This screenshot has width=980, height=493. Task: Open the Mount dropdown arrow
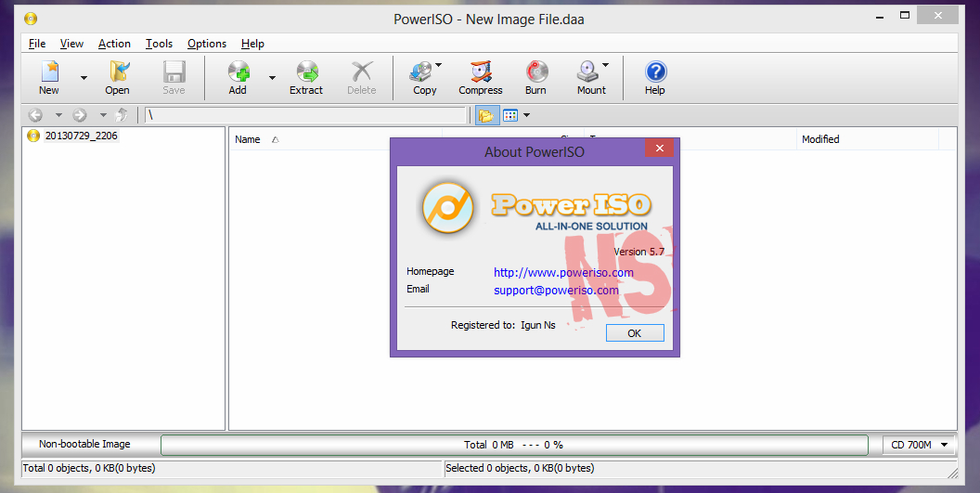pos(606,64)
